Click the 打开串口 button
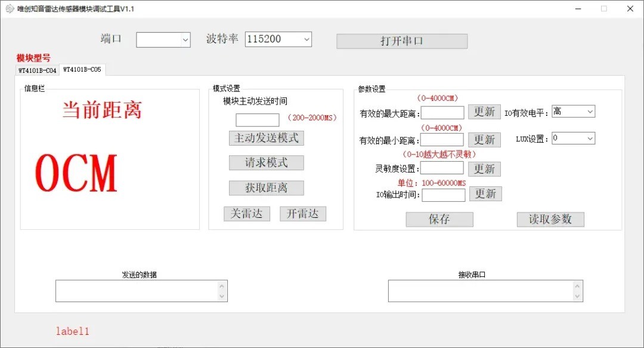The image size is (644, 348). coord(402,41)
